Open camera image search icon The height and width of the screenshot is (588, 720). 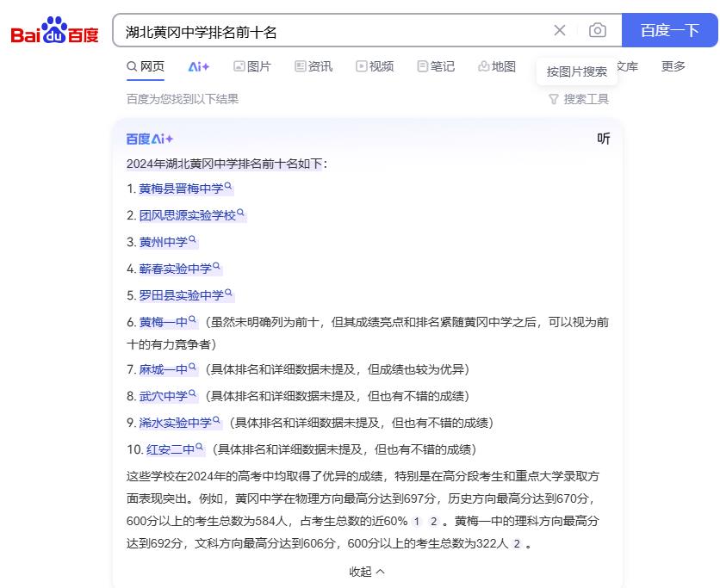coord(598,30)
